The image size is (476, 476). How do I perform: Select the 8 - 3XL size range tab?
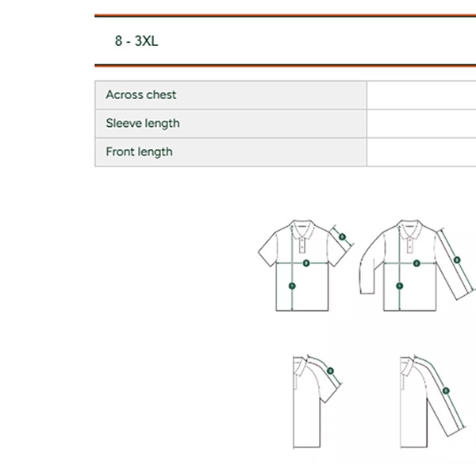click(136, 41)
